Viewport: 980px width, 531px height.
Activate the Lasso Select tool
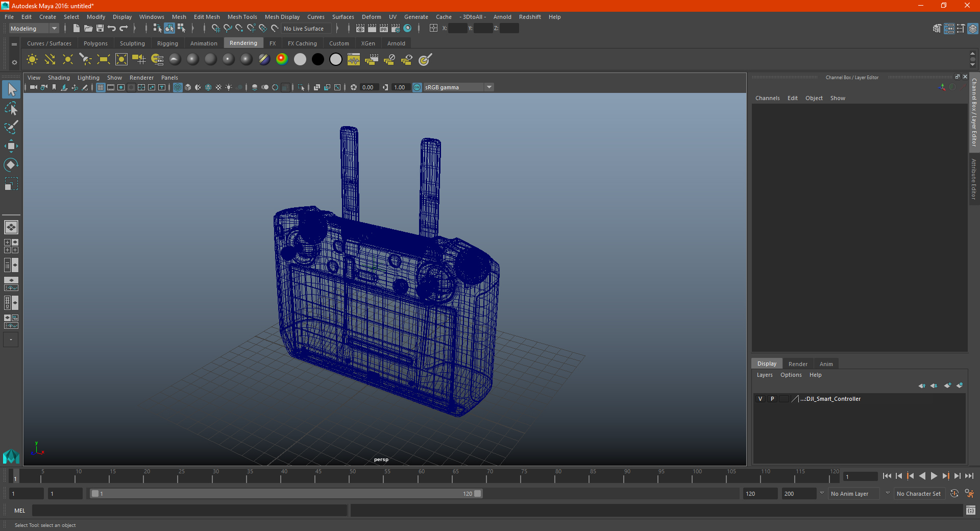click(11, 108)
